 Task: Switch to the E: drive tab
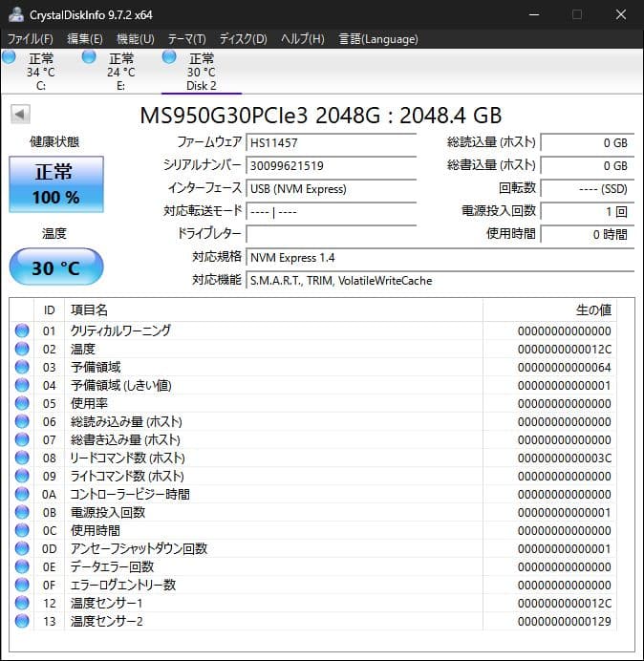[x=121, y=72]
